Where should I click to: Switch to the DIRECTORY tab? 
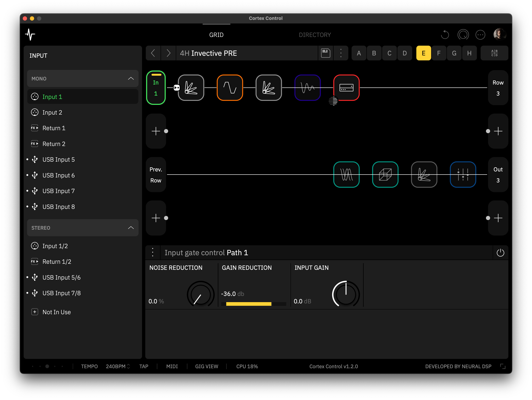315,35
